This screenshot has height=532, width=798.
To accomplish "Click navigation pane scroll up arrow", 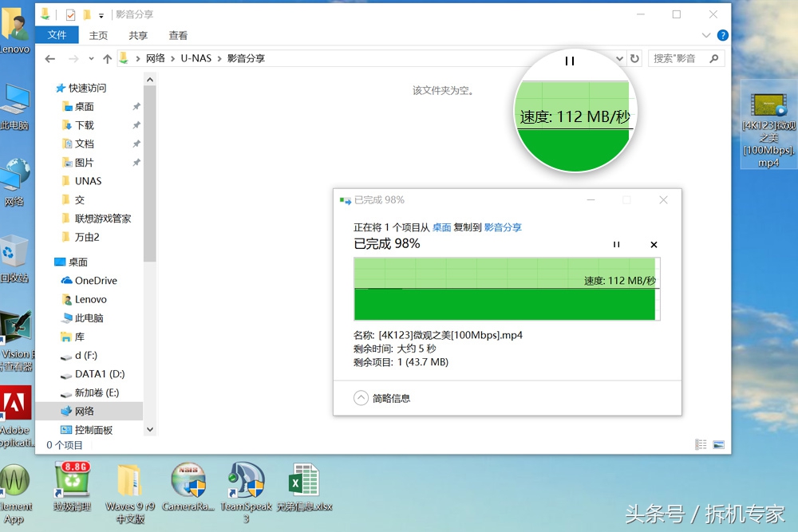I will pyautogui.click(x=150, y=79).
